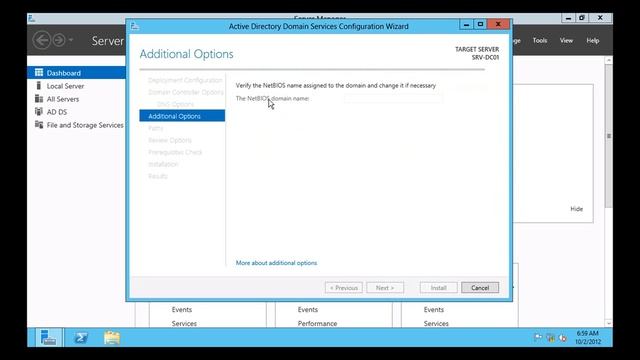Open Server Manager from the taskbar
Image resolution: width=640 pixels, height=360 pixels.
[x=48, y=338]
